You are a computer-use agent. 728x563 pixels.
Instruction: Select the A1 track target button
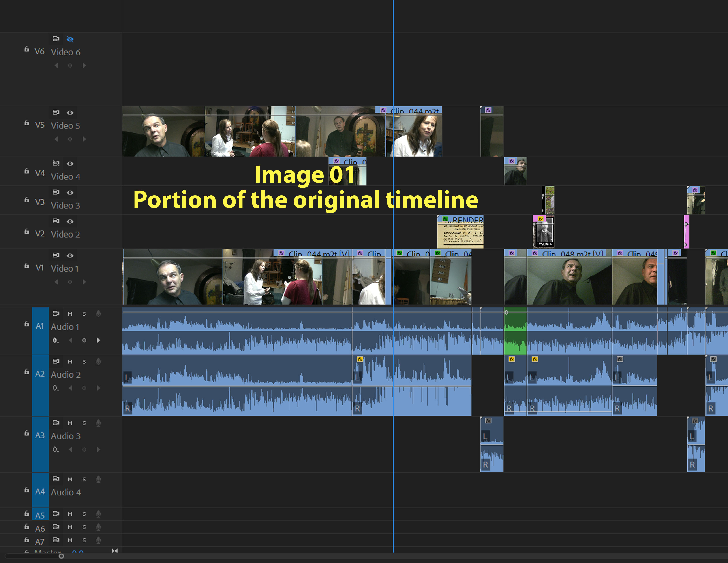pyautogui.click(x=40, y=326)
